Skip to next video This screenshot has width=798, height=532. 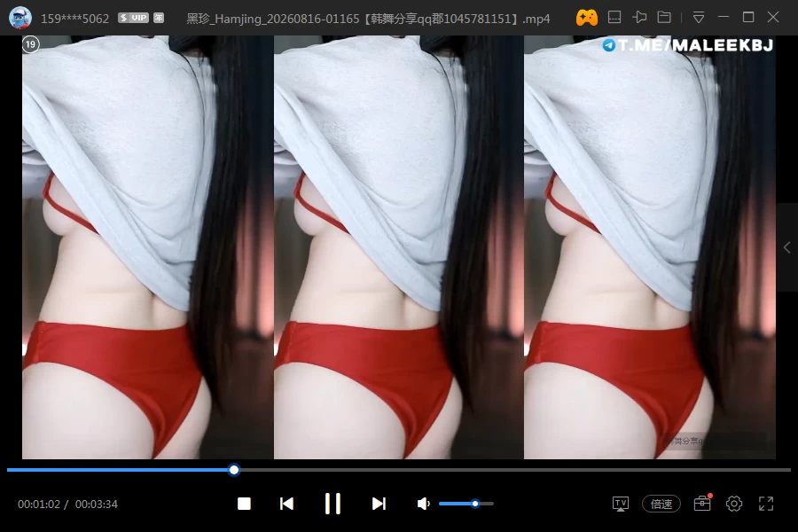tap(379, 504)
